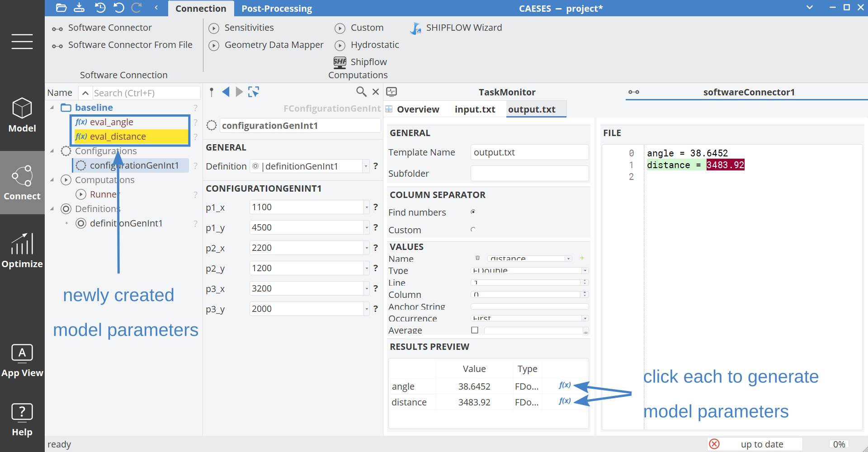Click the Subfolder input field
868x452 pixels.
529,174
